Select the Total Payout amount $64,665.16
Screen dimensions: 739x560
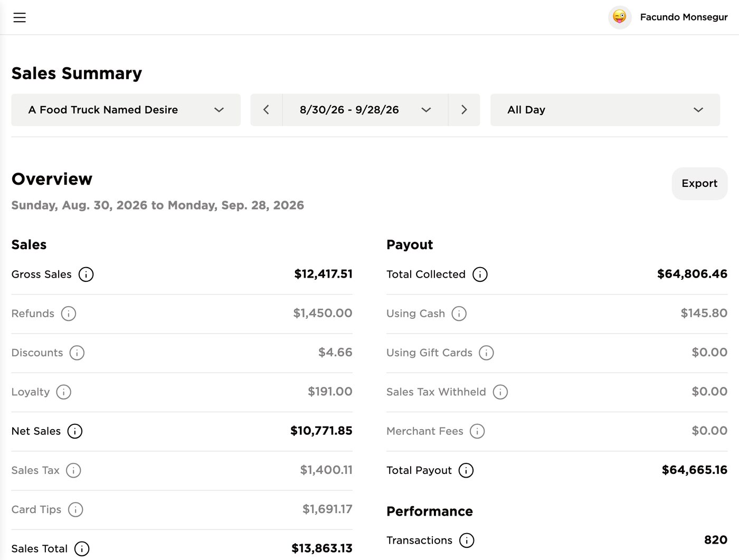pos(695,470)
